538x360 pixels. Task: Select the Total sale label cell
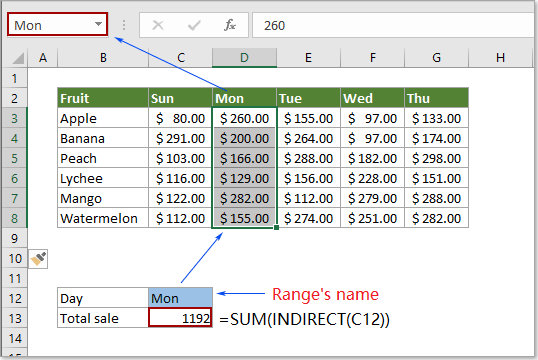click(x=103, y=318)
